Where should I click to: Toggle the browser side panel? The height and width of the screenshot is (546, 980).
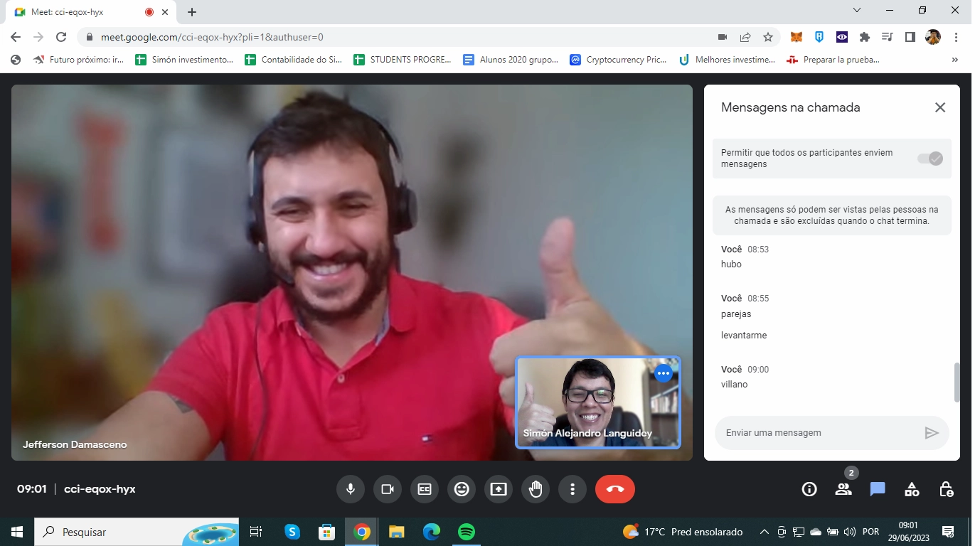(910, 37)
